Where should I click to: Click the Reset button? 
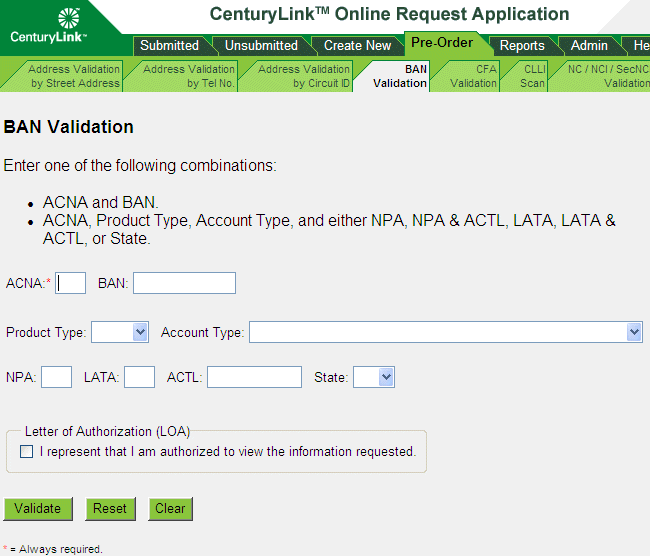110,508
